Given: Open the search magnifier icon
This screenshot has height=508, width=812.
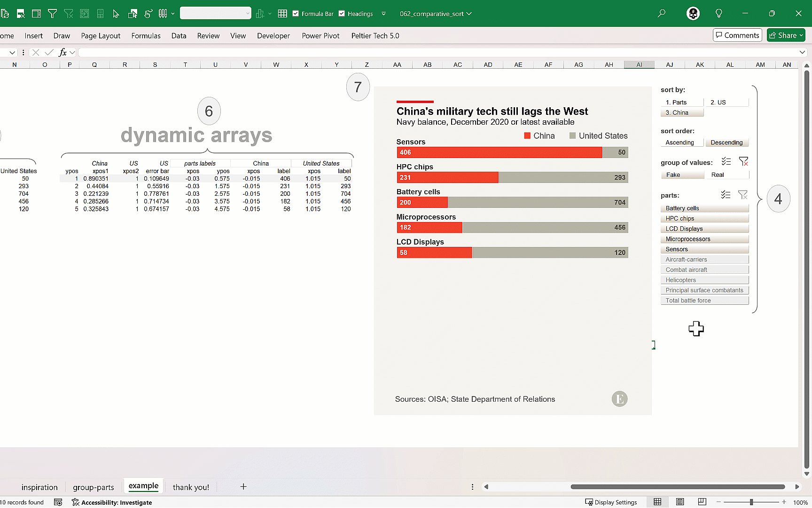Looking at the screenshot, I should [662, 14].
